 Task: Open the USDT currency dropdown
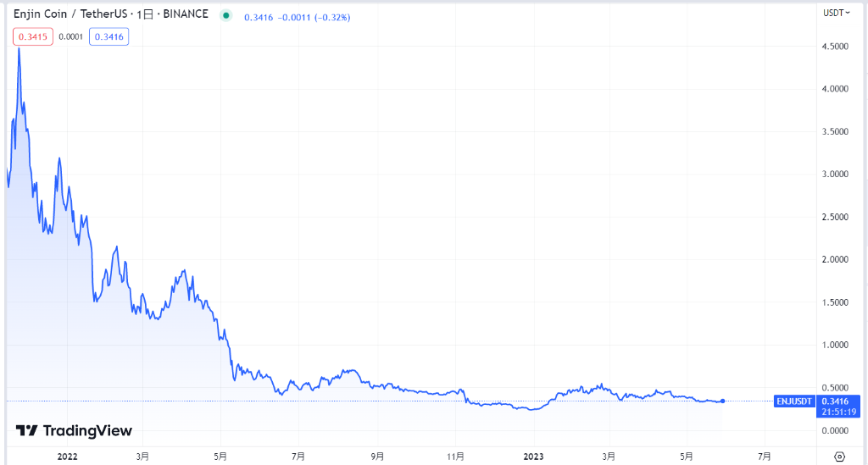(x=836, y=13)
